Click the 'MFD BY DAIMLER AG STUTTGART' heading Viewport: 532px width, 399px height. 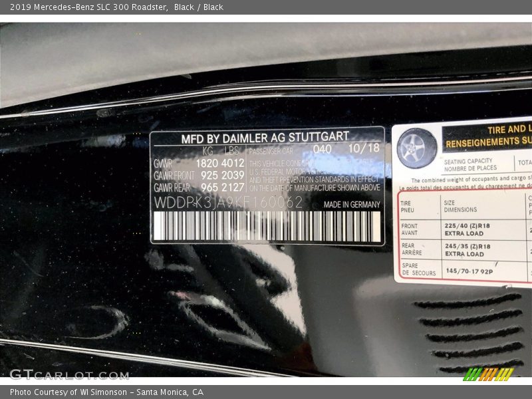tap(265, 138)
